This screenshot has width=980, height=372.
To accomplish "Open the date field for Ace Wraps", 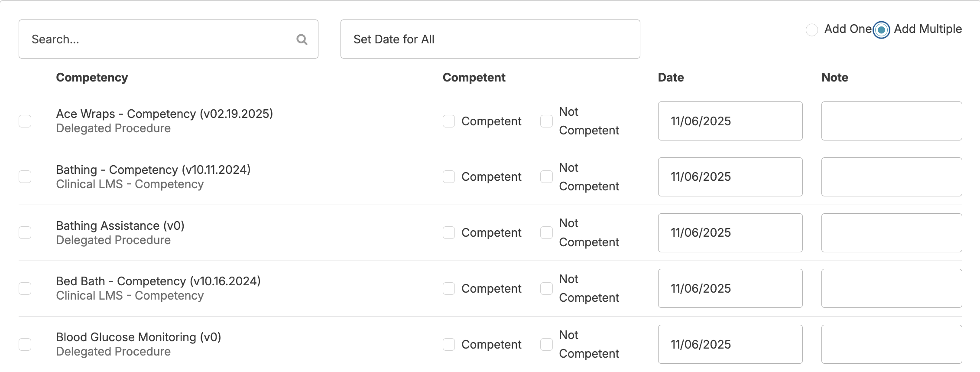I will (x=730, y=121).
